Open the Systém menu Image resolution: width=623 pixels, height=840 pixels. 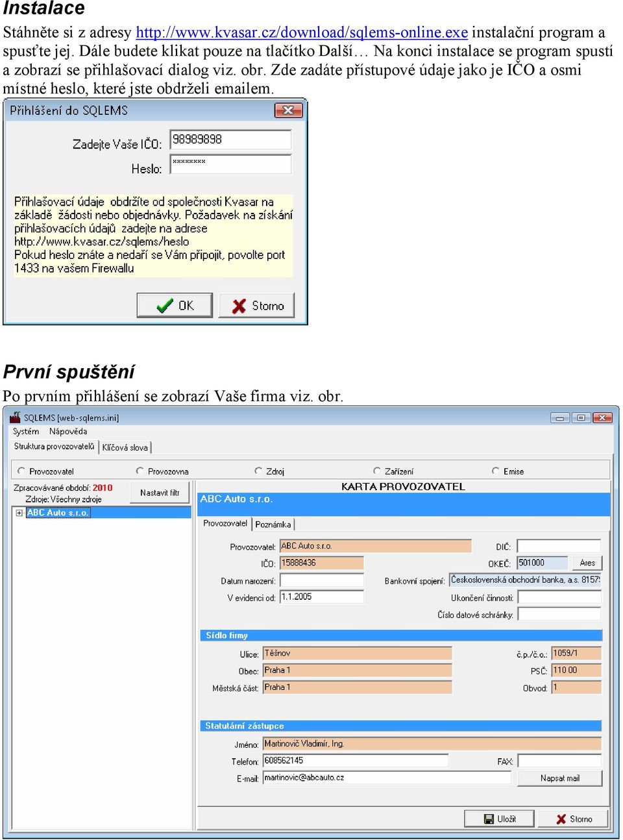click(x=26, y=431)
